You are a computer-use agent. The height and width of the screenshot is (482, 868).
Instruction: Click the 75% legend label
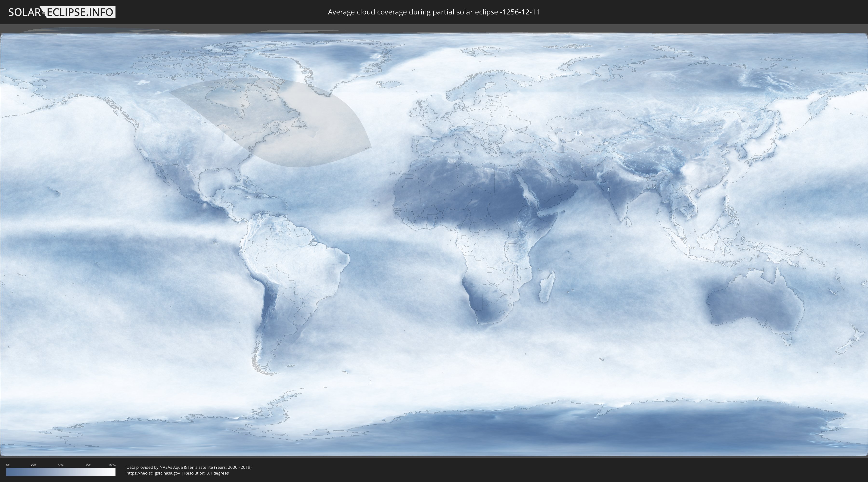pos(88,465)
